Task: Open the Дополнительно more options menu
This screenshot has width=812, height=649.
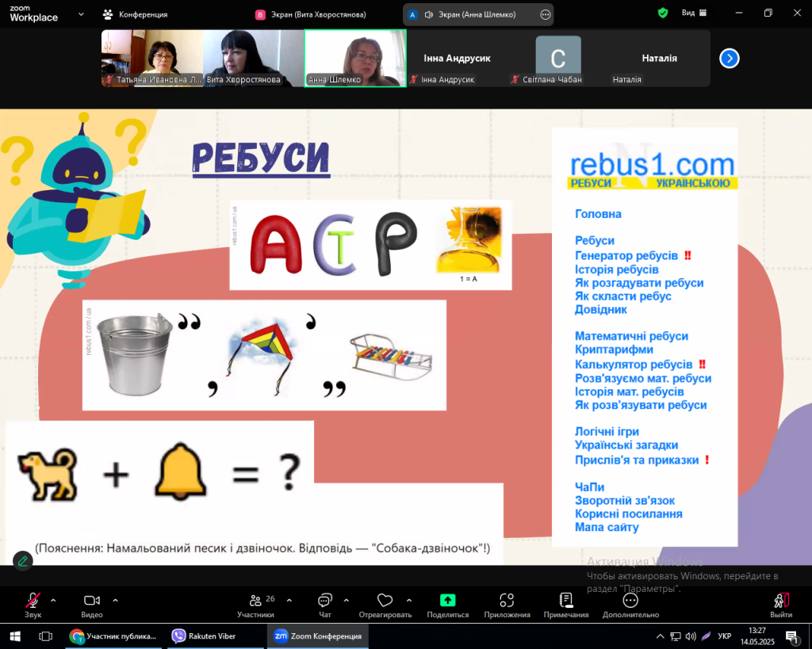Action: [x=630, y=605]
